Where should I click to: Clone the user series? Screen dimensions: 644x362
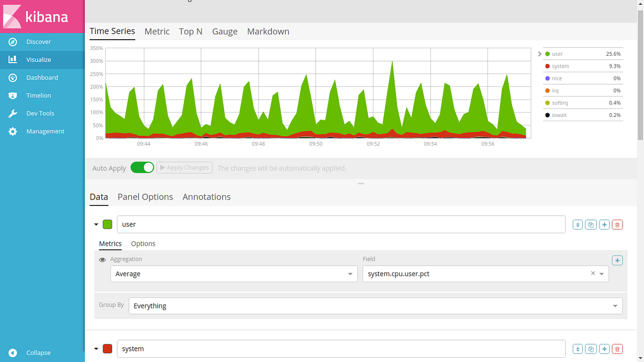[x=591, y=224]
